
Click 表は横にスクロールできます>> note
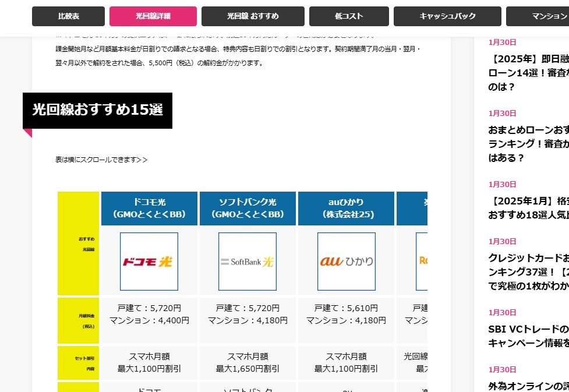point(101,160)
